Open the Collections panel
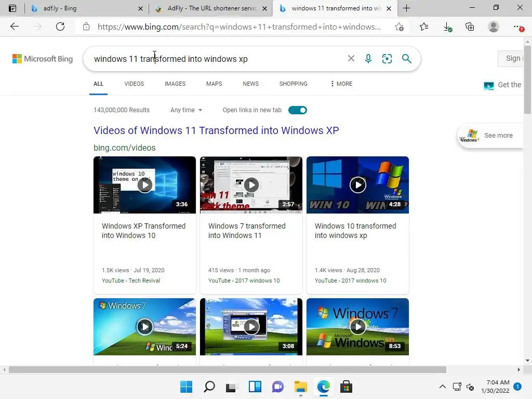 coord(470,26)
